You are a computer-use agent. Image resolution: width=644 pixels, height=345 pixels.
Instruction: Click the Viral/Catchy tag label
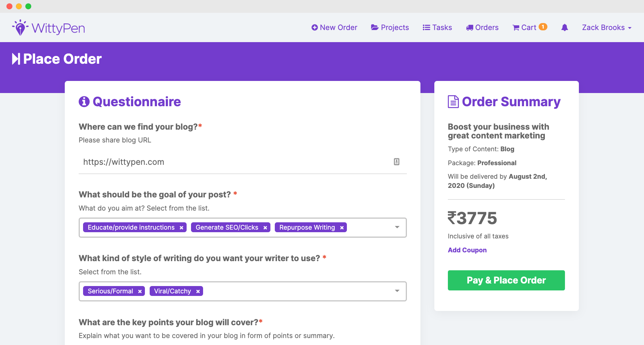coord(172,291)
